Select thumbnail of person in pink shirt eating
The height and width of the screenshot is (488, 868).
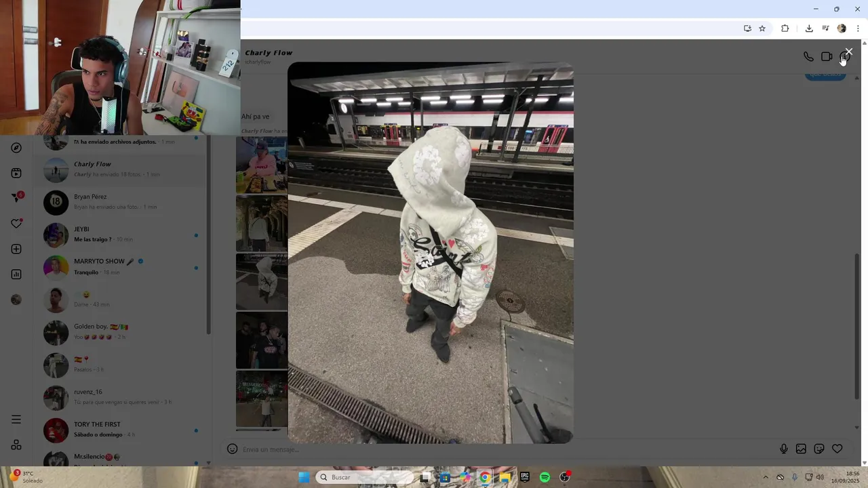point(262,165)
